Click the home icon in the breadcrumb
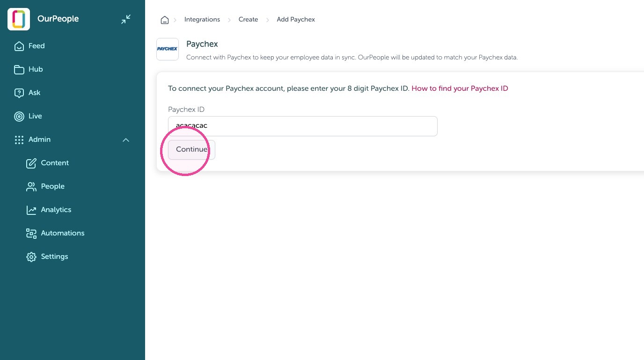 (164, 20)
